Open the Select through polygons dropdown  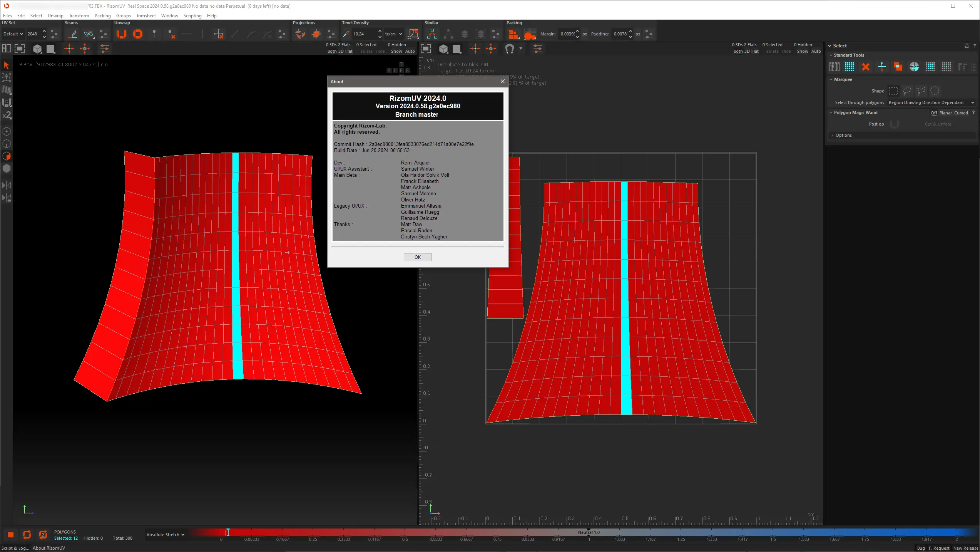(x=931, y=102)
